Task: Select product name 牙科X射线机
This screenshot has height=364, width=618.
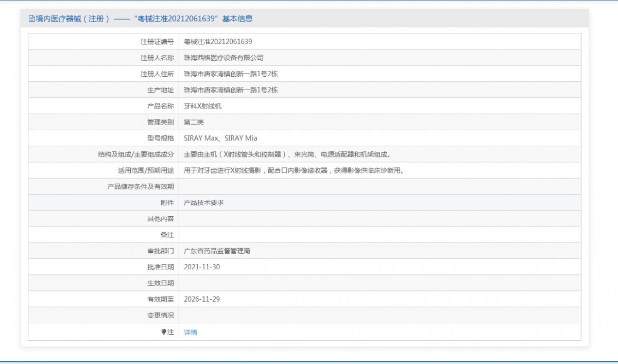Action: [202, 106]
